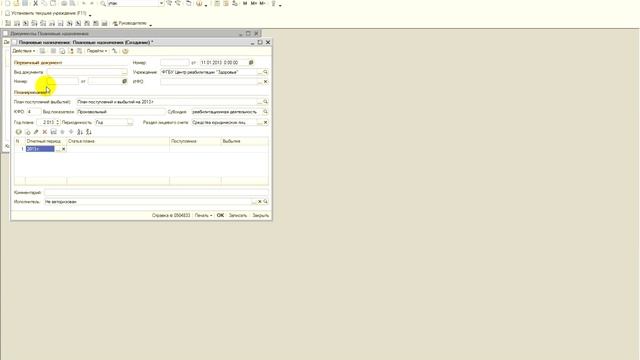
Task: Click the Cut scissors icon in top toolbar
Action: point(35,3)
